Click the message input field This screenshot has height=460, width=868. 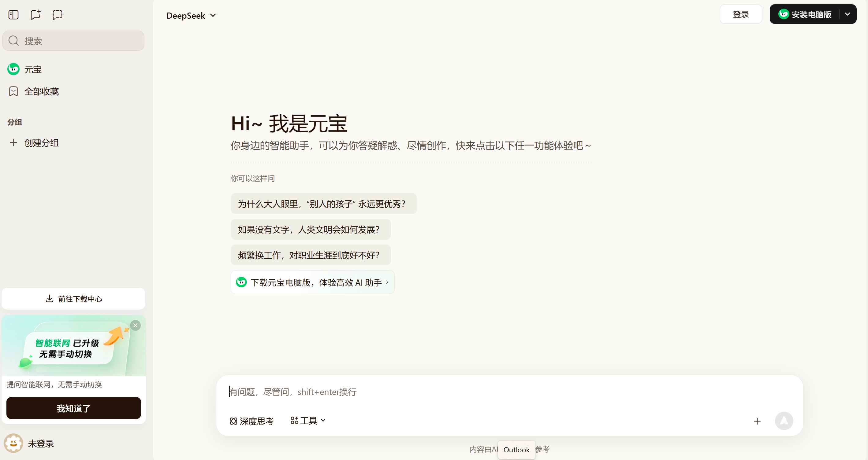point(509,392)
